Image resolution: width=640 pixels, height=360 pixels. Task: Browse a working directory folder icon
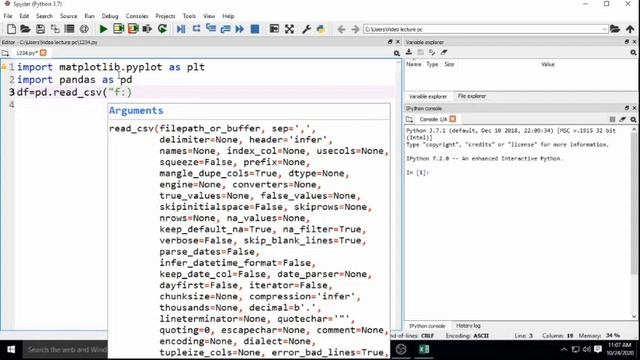tap(615, 29)
